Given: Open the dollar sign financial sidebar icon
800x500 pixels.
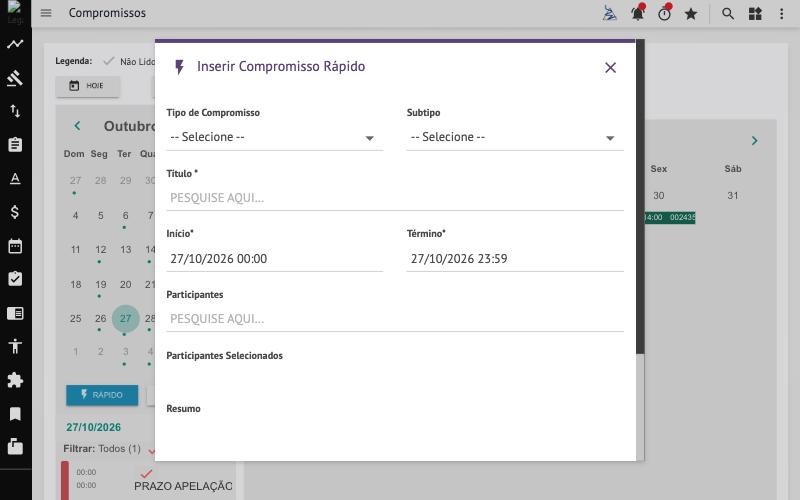Looking at the screenshot, I should [x=15, y=212].
